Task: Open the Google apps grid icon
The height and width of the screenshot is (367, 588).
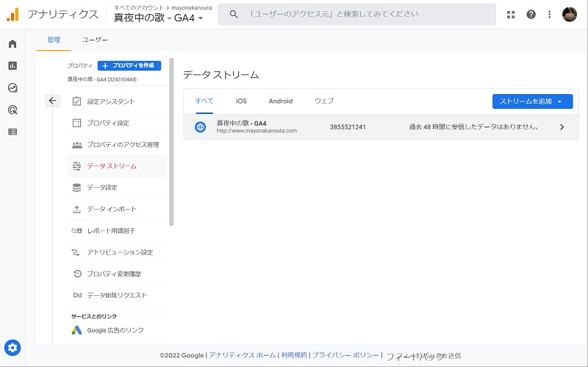Action: tap(511, 15)
